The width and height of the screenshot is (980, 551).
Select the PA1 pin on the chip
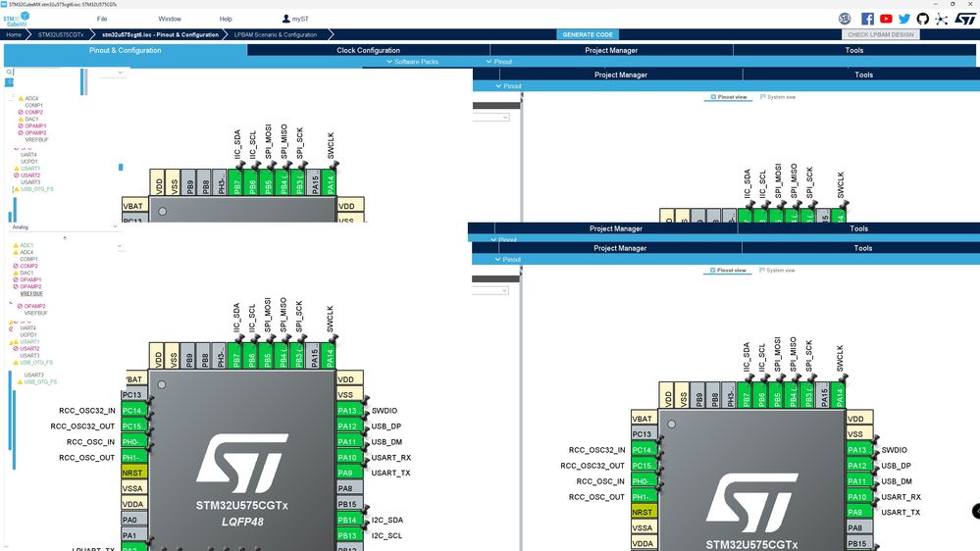tap(134, 535)
